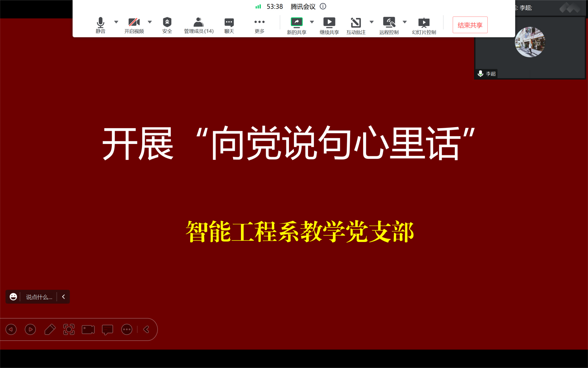Expand the audio options arrow beside 静音
This screenshot has height=368, width=588.
coord(116,22)
